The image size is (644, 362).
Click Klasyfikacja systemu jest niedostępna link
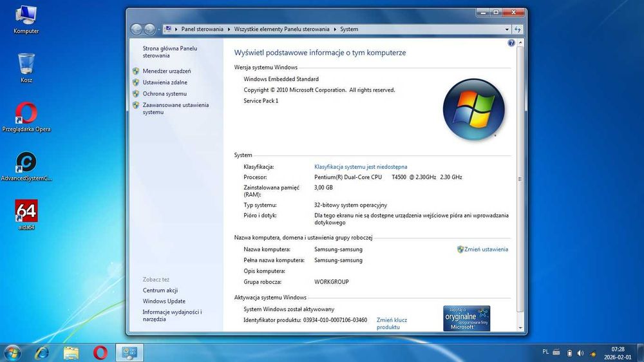pyautogui.click(x=361, y=167)
